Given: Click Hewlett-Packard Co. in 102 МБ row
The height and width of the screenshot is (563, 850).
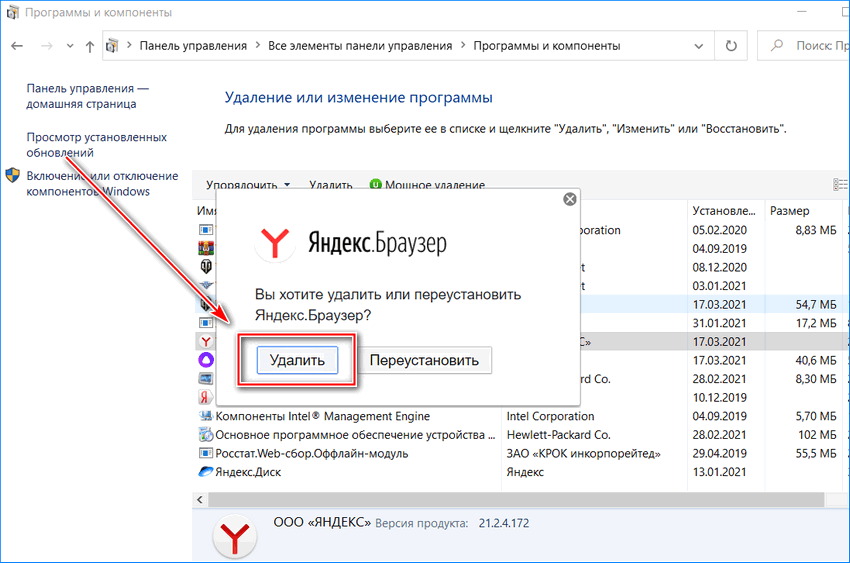Looking at the screenshot, I should point(558,435).
